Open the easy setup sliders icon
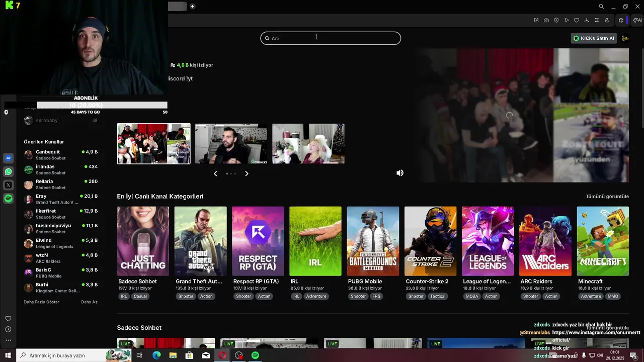644x362 pixels. (597, 20)
